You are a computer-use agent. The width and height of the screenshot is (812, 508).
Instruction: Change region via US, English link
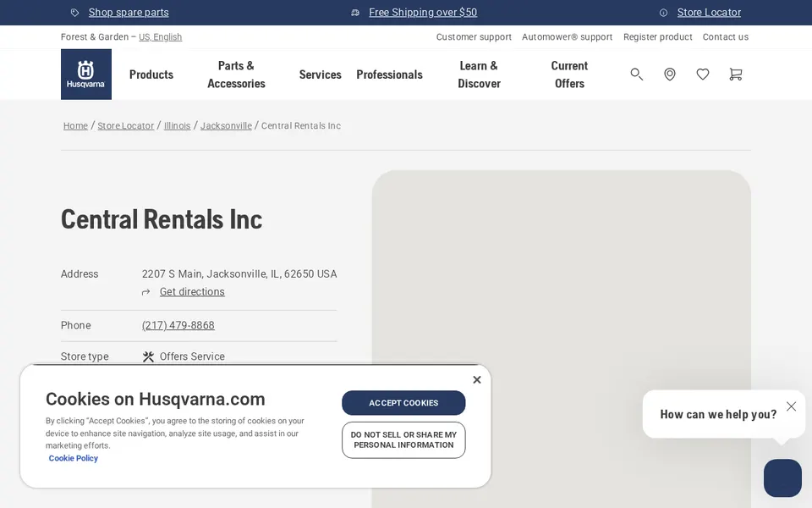[160, 36]
